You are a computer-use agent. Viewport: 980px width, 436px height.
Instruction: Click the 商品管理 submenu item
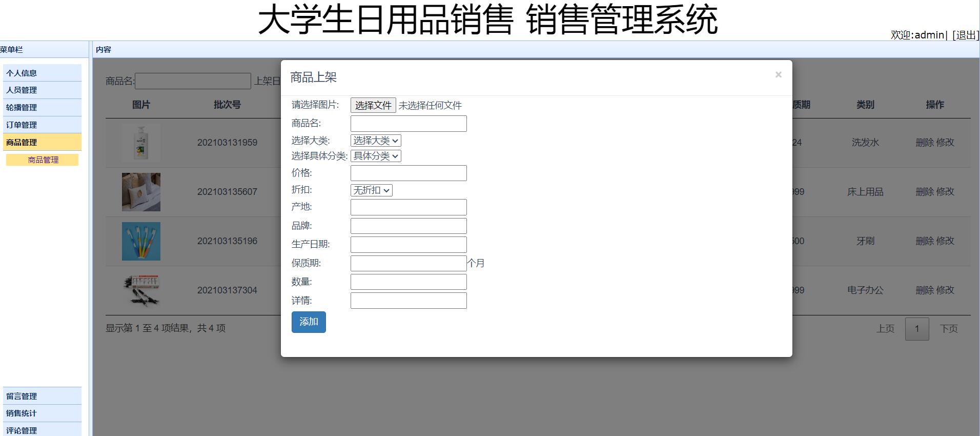(x=43, y=160)
